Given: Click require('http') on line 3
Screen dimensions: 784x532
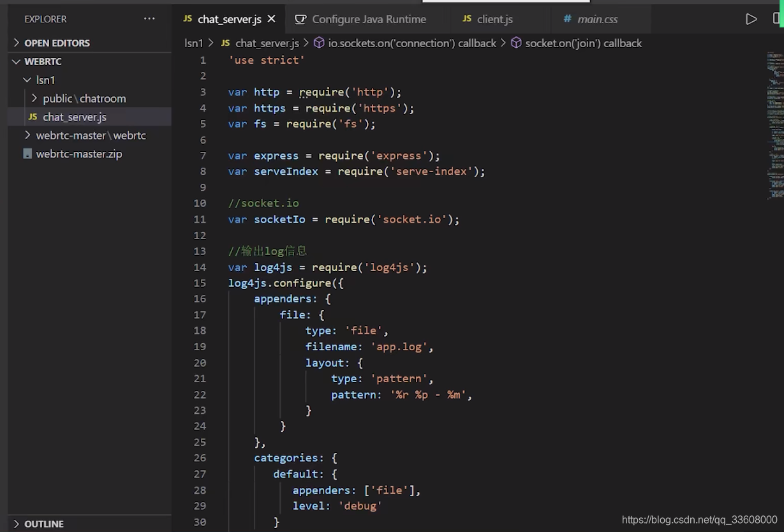Looking at the screenshot, I should 350,92.
